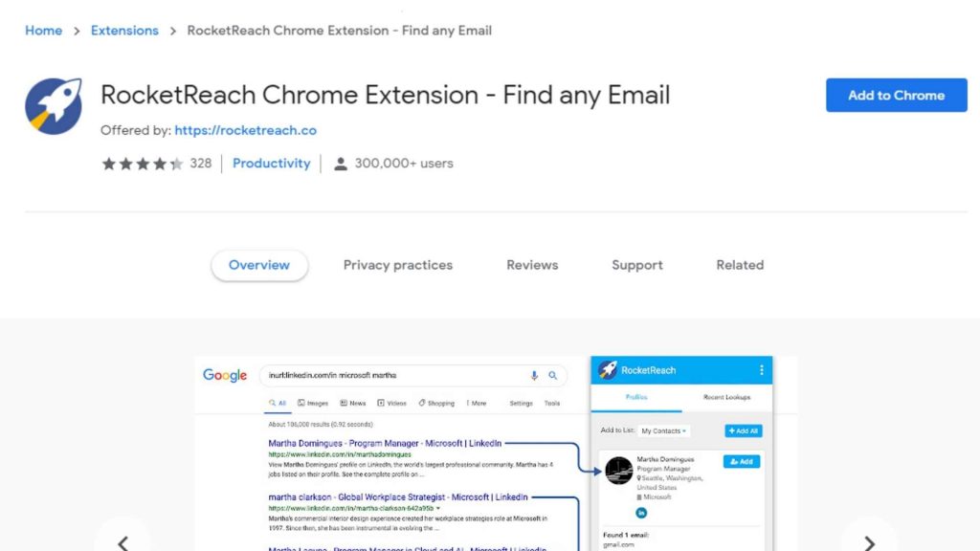Click the Google logo in the preview
The image size is (980, 551).
pyautogui.click(x=225, y=376)
